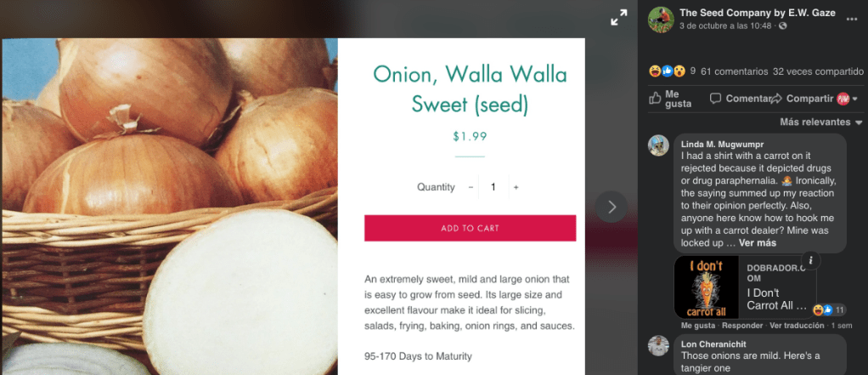Click Ver traducción under the comment
The height and width of the screenshot is (375, 868).
[x=797, y=326]
